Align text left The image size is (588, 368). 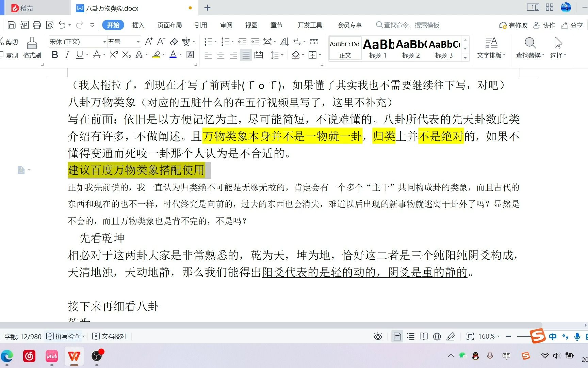pos(208,55)
